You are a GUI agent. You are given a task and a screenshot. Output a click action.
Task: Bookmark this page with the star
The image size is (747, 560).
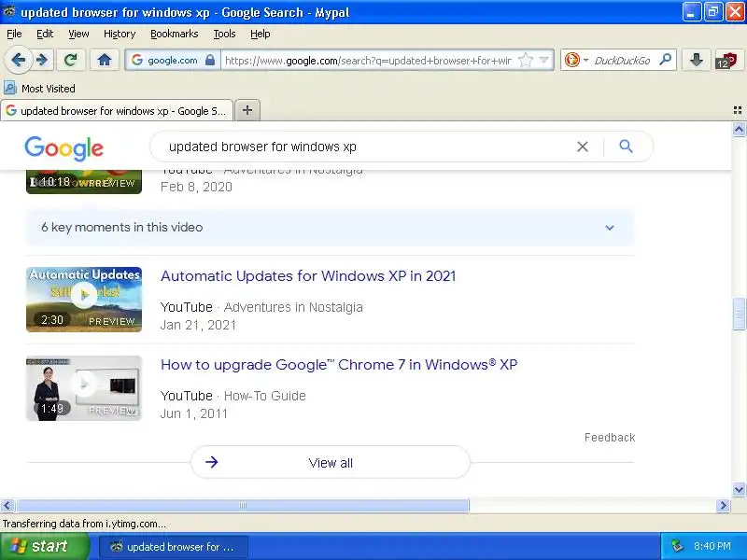tap(525, 61)
